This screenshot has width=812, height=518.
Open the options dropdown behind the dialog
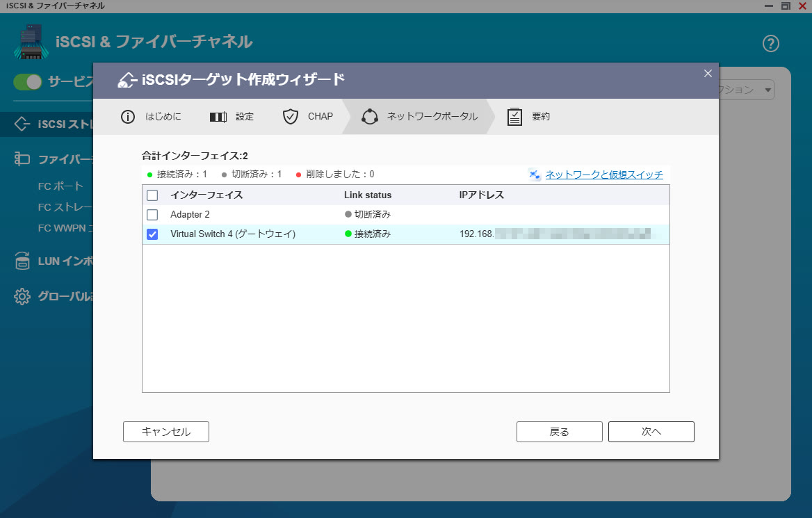pos(747,90)
